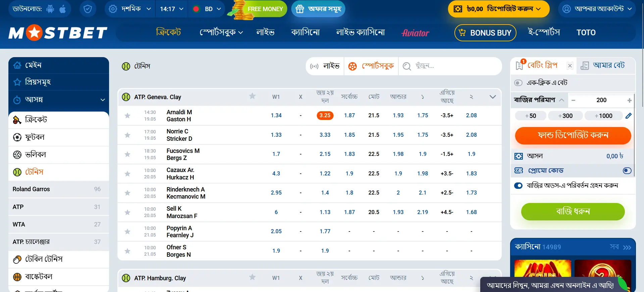
Task: Download the Android app via robot icon
Action: [x=50, y=9]
